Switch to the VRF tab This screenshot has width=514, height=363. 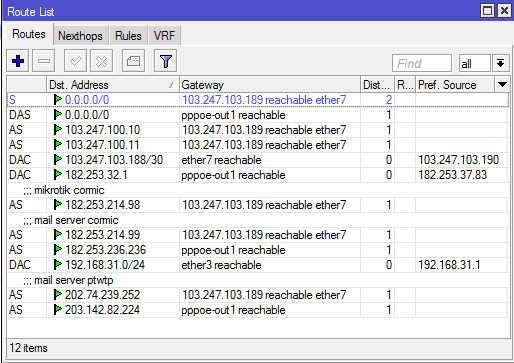(164, 36)
